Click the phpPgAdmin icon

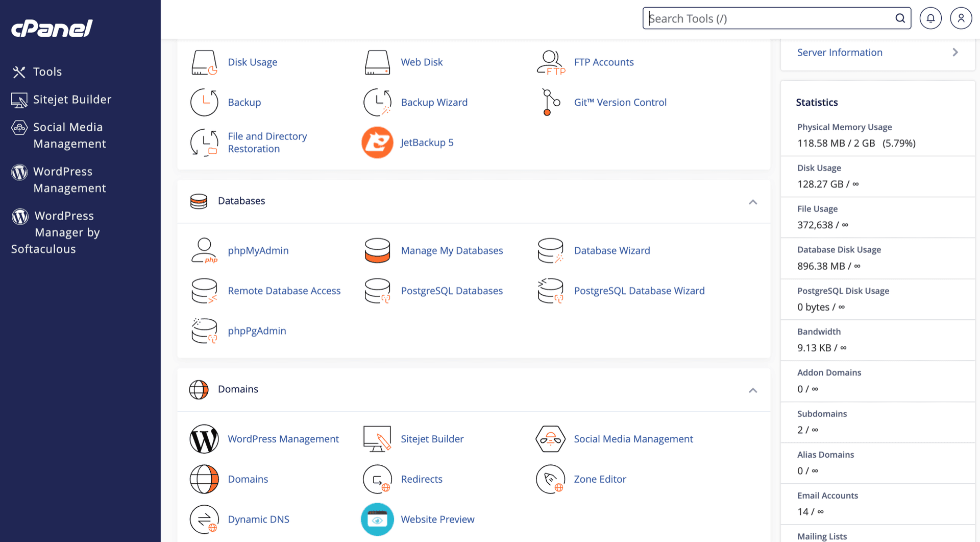click(x=204, y=331)
